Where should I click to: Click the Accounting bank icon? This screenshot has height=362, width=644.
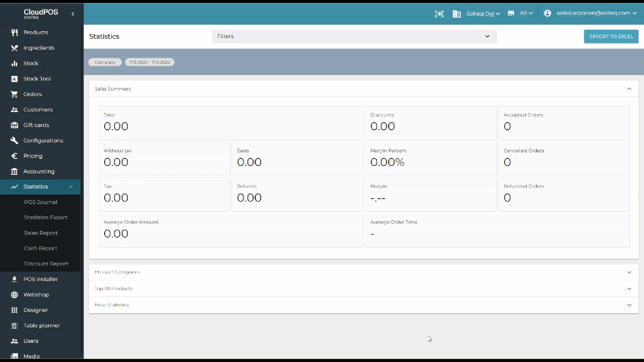click(15, 171)
